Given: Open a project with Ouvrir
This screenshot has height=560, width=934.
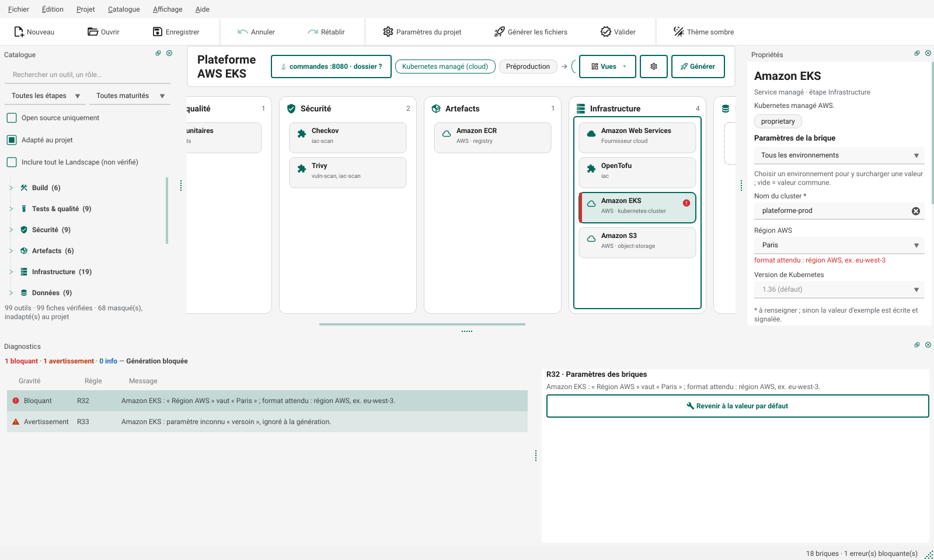Looking at the screenshot, I should click(x=103, y=32).
